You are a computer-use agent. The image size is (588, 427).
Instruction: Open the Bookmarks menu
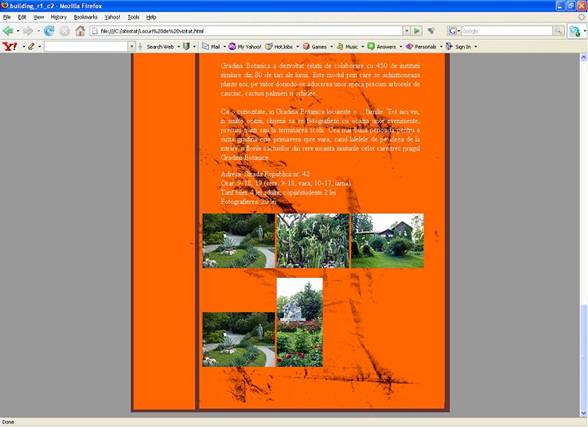point(86,17)
